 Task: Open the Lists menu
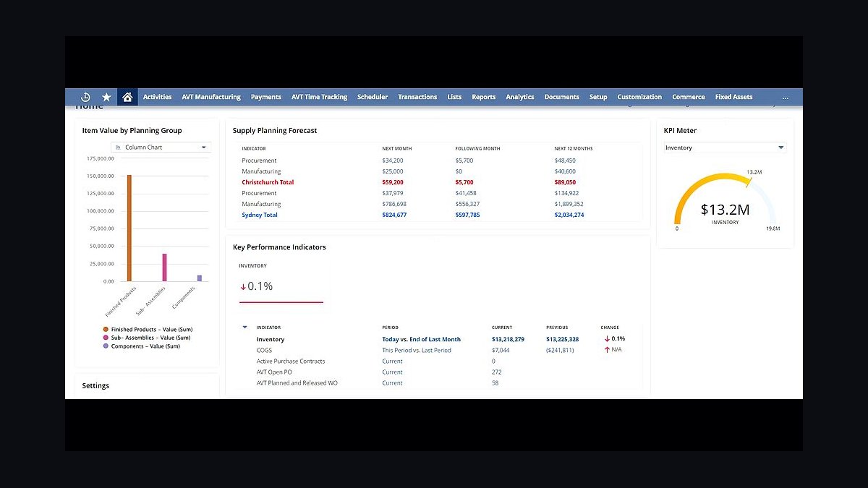(x=454, y=97)
